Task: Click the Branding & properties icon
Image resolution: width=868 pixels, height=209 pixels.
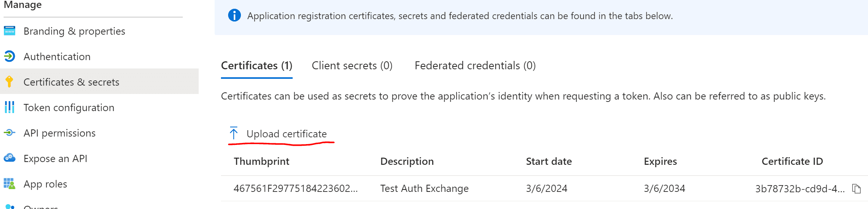Action: [x=10, y=31]
